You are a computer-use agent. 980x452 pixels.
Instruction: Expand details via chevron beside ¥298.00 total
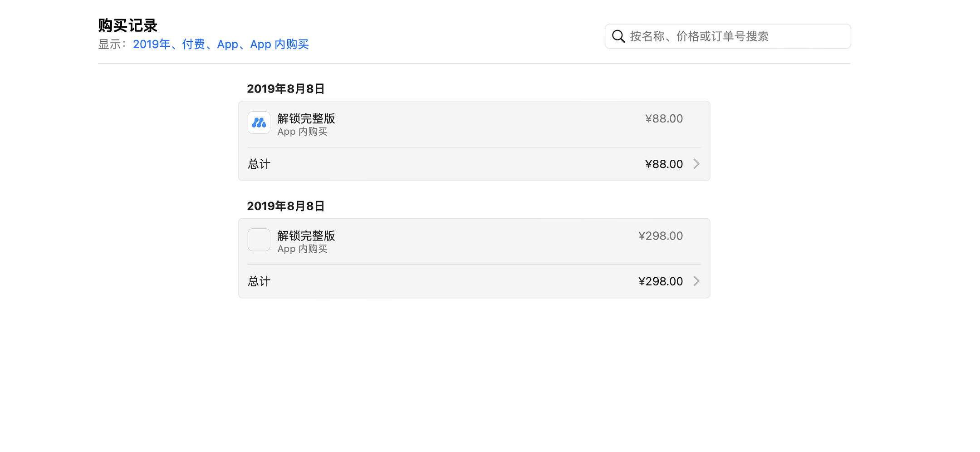[696, 281]
